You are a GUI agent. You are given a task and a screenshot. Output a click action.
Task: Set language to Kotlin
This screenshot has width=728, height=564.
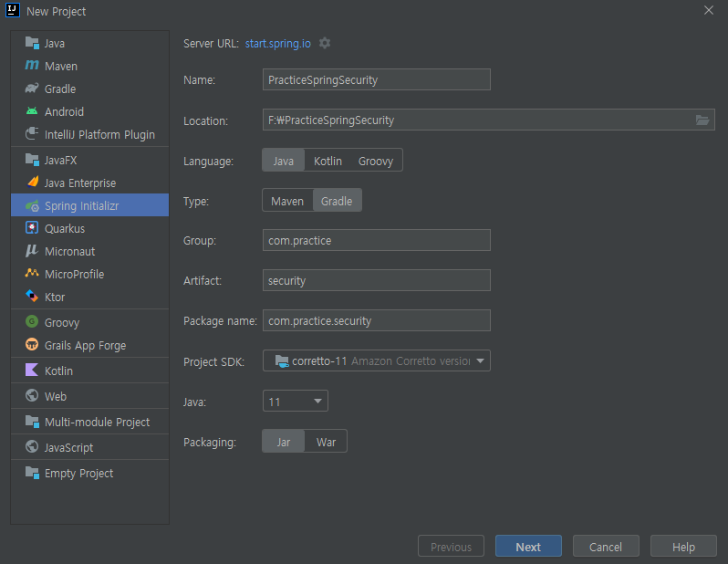pyautogui.click(x=328, y=161)
